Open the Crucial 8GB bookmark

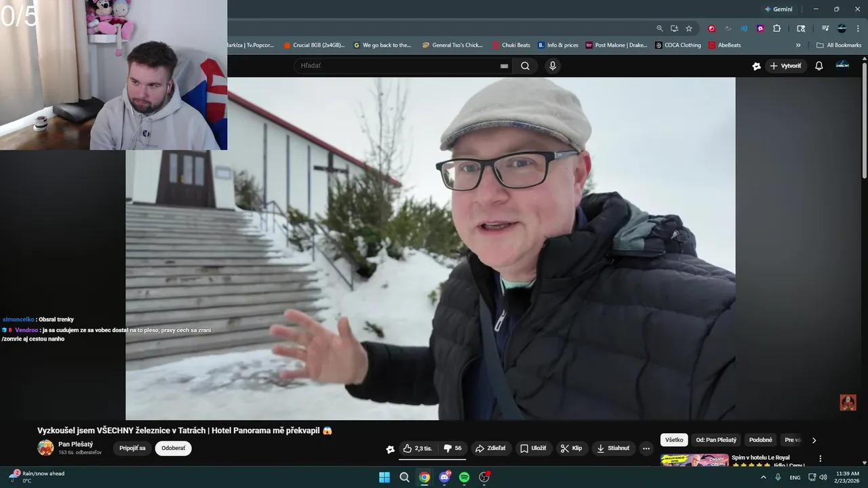point(314,45)
